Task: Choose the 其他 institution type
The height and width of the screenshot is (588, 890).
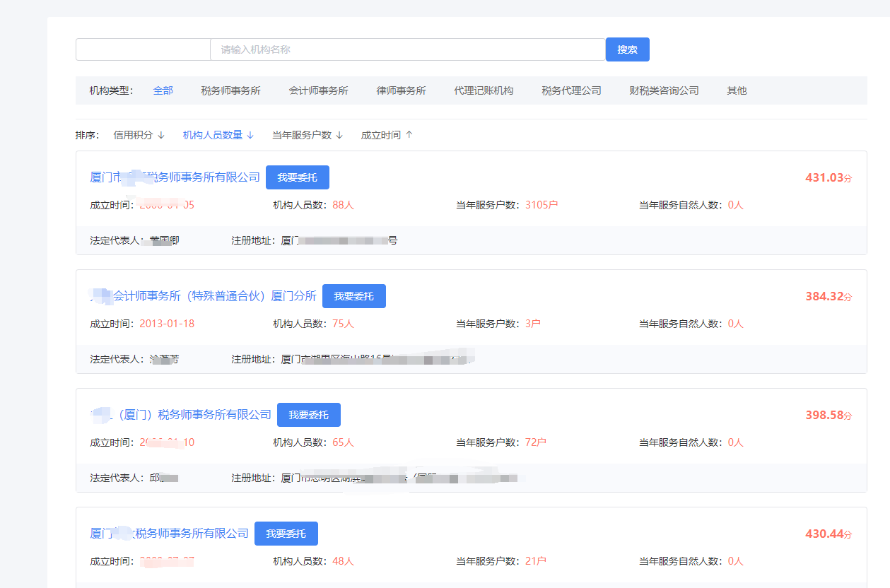Action: [x=737, y=90]
